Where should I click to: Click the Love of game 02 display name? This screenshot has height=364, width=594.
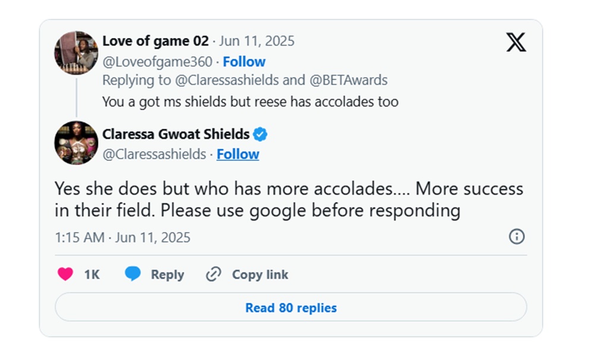[x=155, y=41]
